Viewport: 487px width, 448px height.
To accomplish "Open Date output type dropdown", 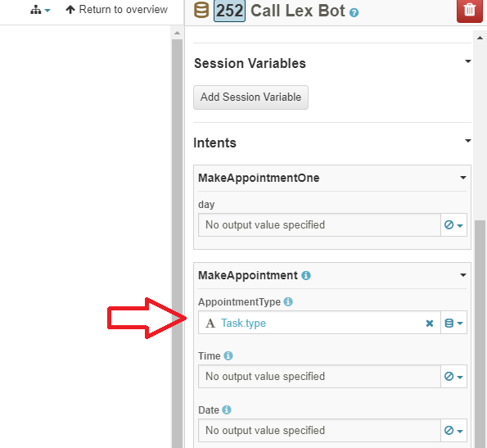I will pyautogui.click(x=453, y=431).
